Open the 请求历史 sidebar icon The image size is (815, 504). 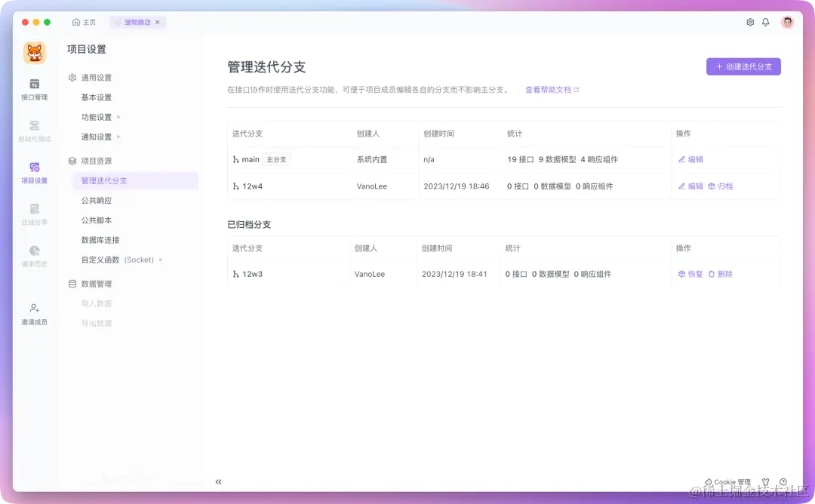tap(34, 257)
